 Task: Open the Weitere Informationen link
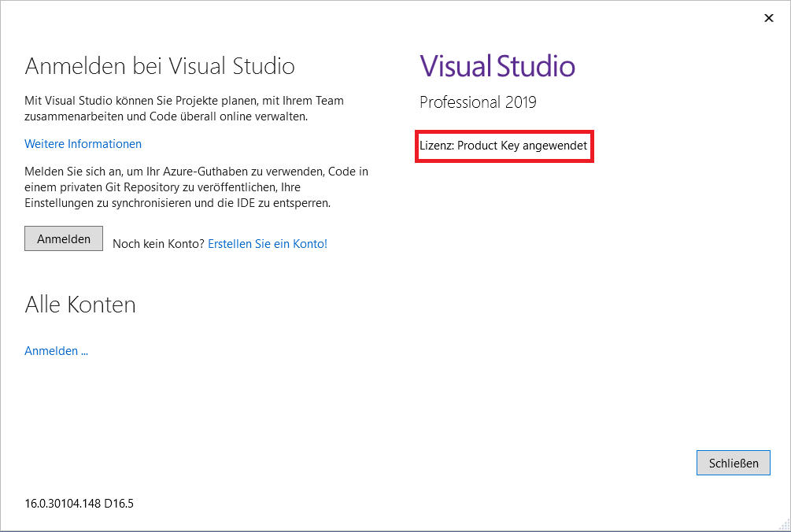[83, 144]
